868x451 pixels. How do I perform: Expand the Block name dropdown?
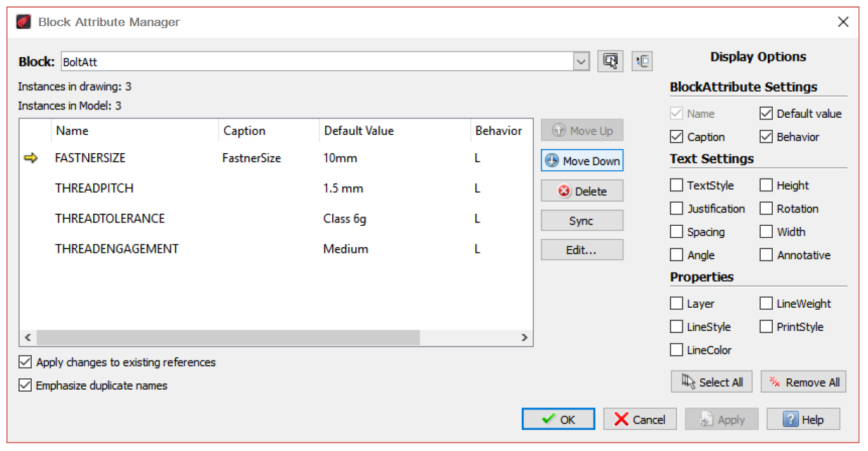pos(581,62)
